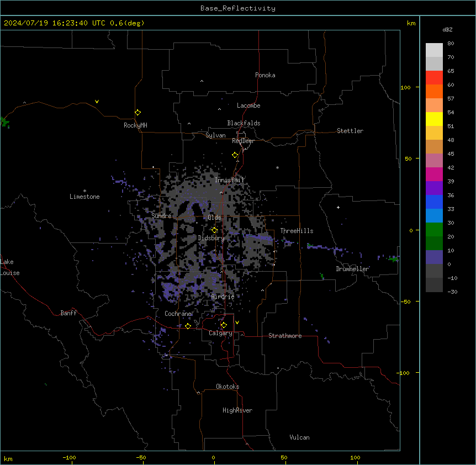Click the km unit label at bottom left
Image resolution: width=476 pixels, height=465 pixels.
point(8,458)
